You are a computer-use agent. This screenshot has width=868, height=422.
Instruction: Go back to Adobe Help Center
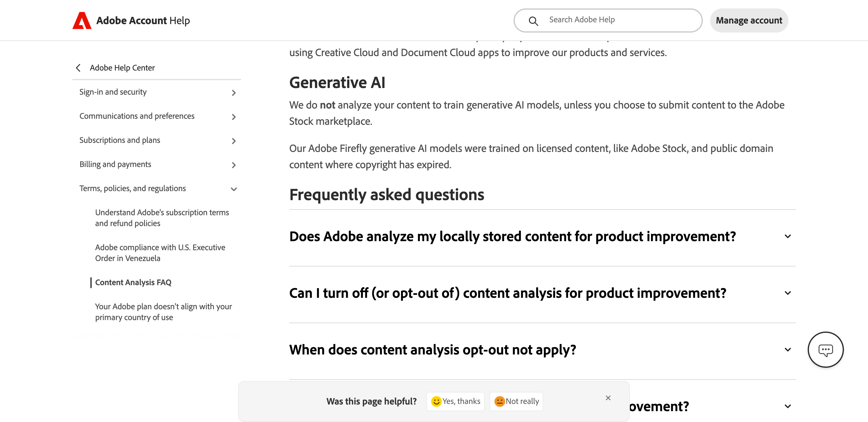[122, 68]
